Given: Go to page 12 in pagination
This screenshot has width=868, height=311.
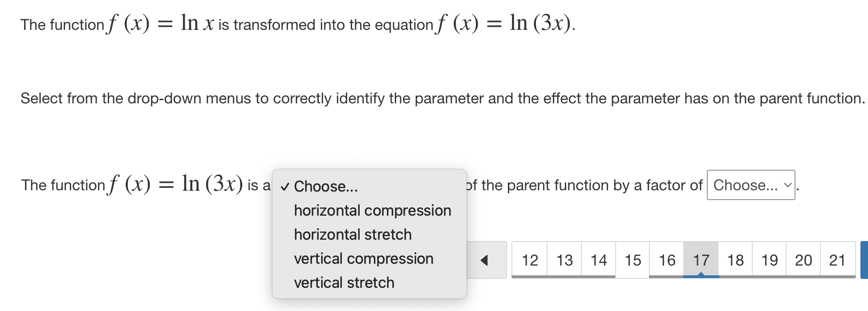Looking at the screenshot, I should click(531, 260).
